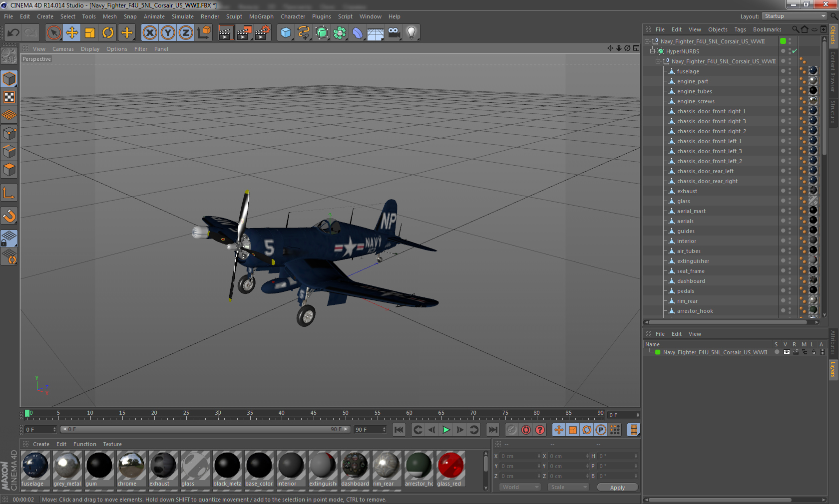Click the coordinate system icon

204,33
